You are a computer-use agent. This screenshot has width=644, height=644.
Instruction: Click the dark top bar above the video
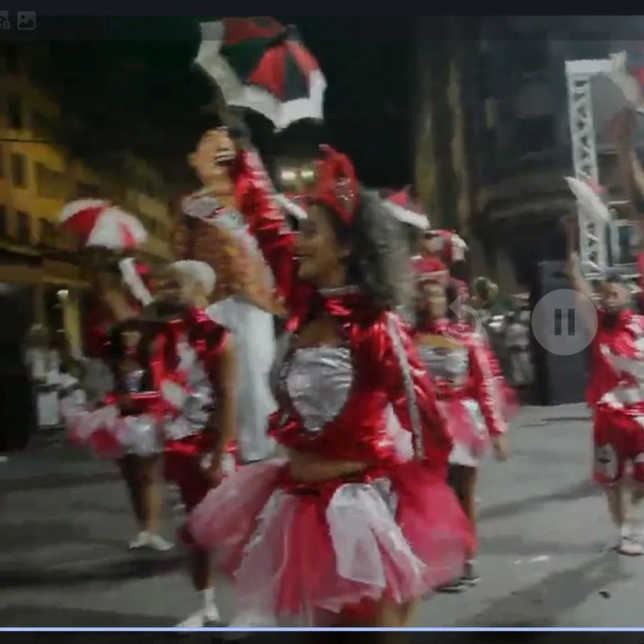(x=322, y=8)
